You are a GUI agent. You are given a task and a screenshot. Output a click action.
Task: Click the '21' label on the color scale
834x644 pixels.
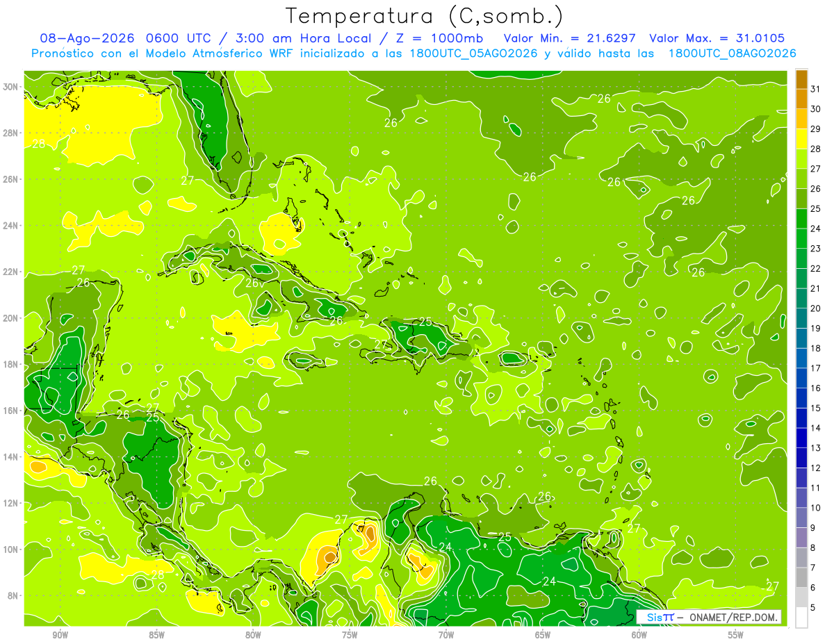(816, 288)
